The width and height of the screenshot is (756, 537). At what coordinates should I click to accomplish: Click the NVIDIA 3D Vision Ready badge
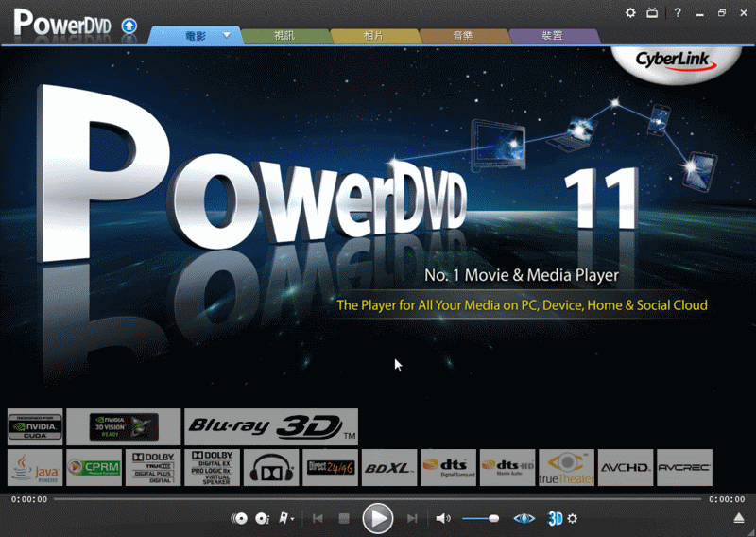click(124, 427)
